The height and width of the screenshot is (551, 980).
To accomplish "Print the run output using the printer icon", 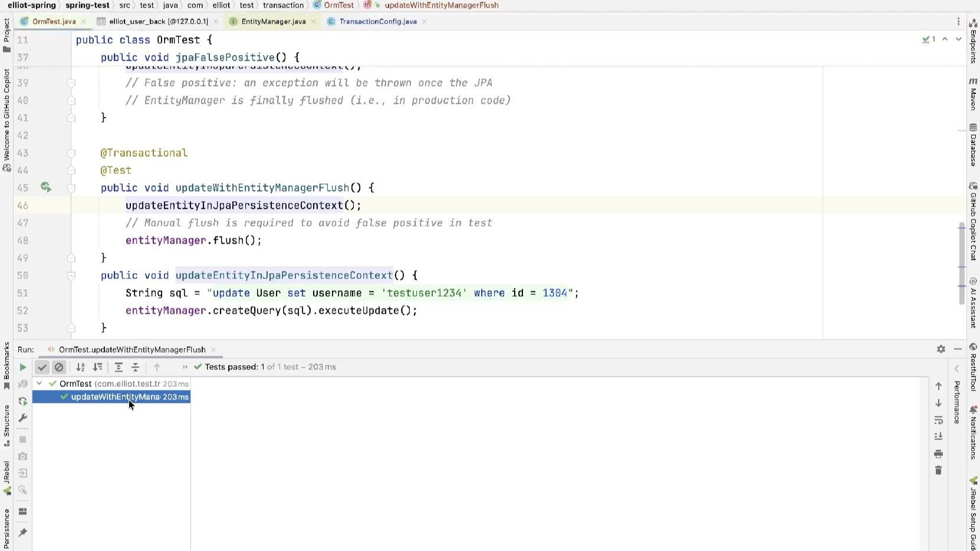I will (938, 454).
